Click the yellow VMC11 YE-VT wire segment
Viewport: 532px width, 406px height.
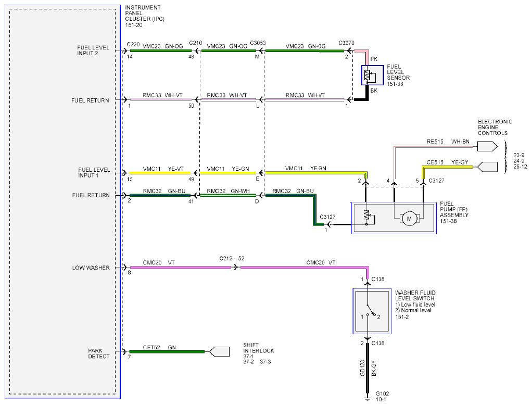coord(160,173)
